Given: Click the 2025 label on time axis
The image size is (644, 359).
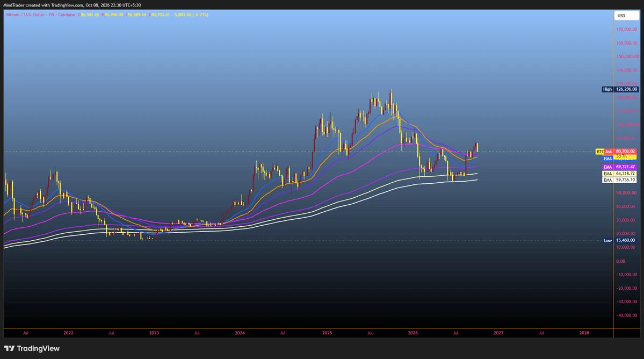Looking at the screenshot, I should (327, 333).
